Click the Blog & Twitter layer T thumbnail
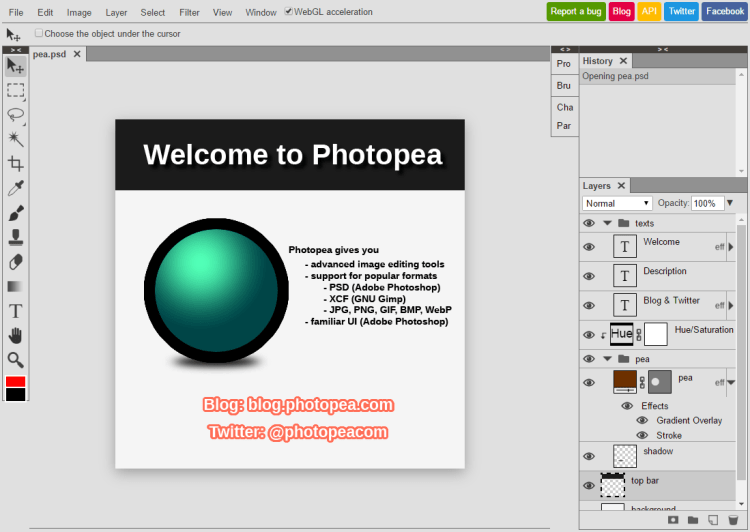This screenshot has height=532, width=750. 625,305
